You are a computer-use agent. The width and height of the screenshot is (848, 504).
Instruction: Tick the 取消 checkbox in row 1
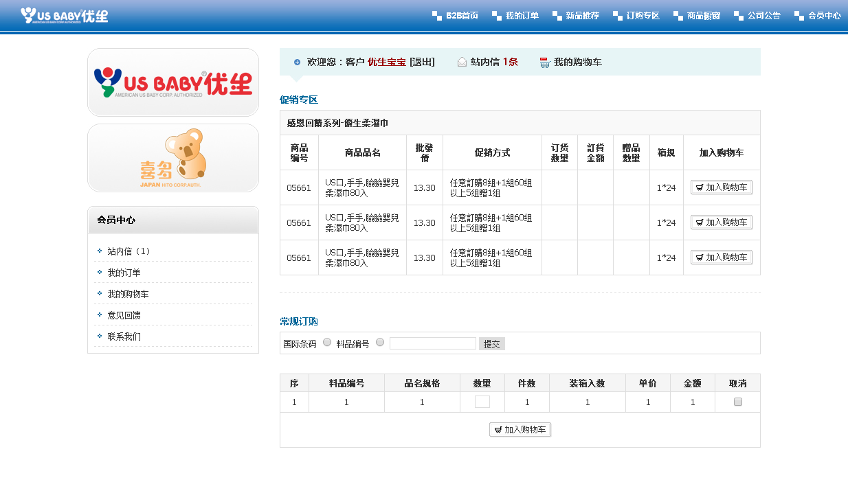coord(738,402)
